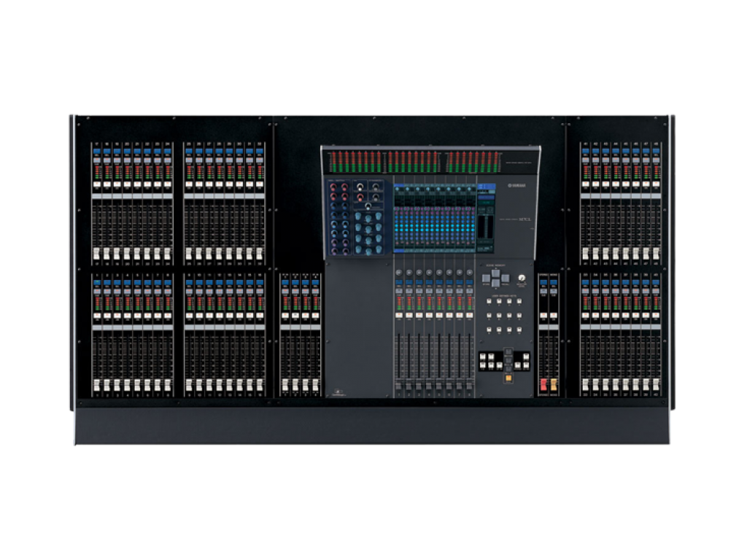The image size is (747, 560).
Task: Select channel 8 with its SEL key
Action: coord(168,284)
